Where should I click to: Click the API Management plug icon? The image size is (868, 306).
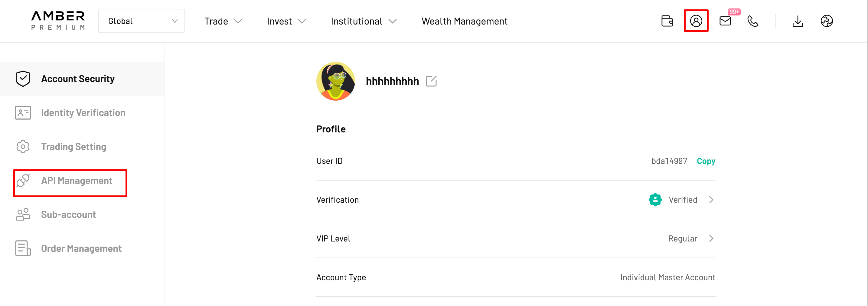(x=23, y=181)
